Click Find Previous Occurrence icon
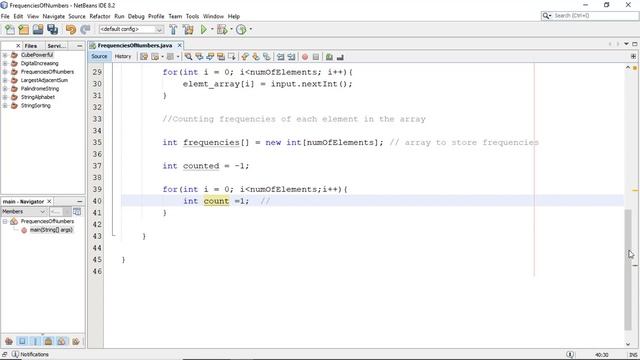The height and width of the screenshot is (360, 640). [199, 57]
